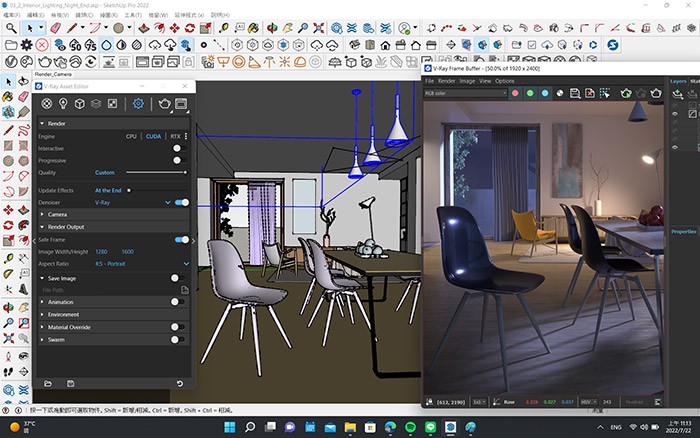Open the Options menu in Frame Buffer
This screenshot has width=700, height=438.
click(x=505, y=81)
